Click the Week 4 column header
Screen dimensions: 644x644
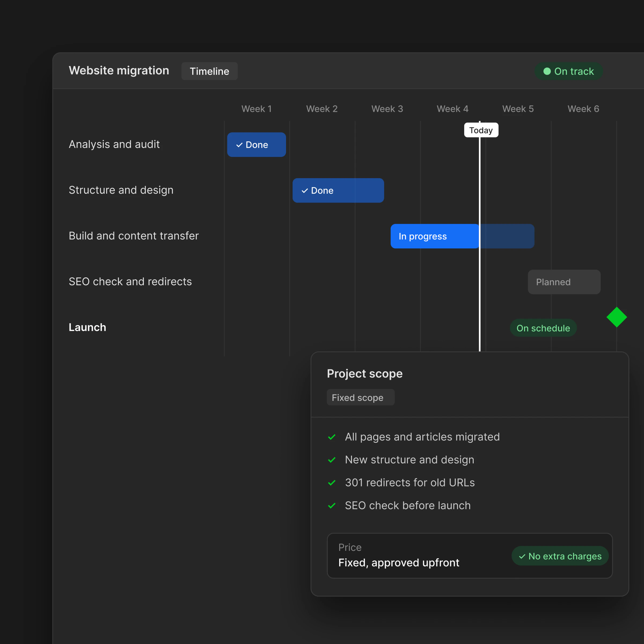pyautogui.click(x=452, y=109)
